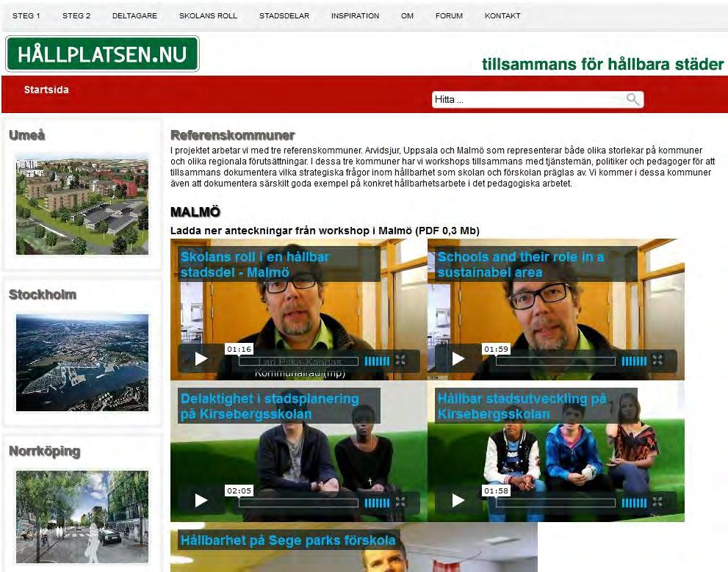Open the STEG 2 menu

point(76,15)
